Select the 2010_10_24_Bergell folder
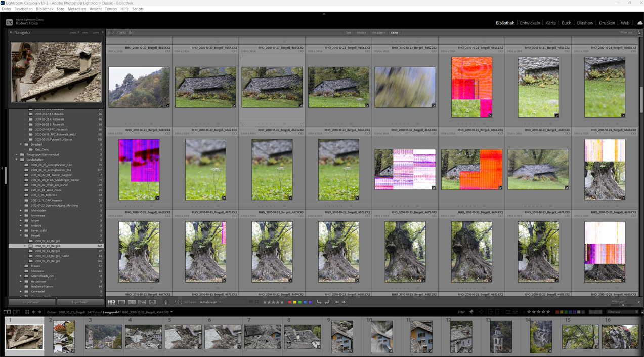The height and width of the screenshot is (357, 644). click(48, 251)
